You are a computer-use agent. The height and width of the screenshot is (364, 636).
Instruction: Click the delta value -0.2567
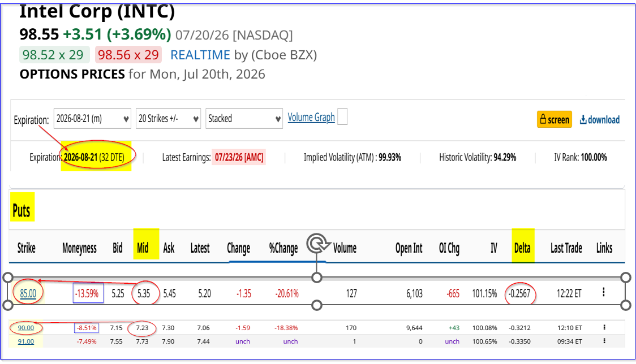(519, 293)
